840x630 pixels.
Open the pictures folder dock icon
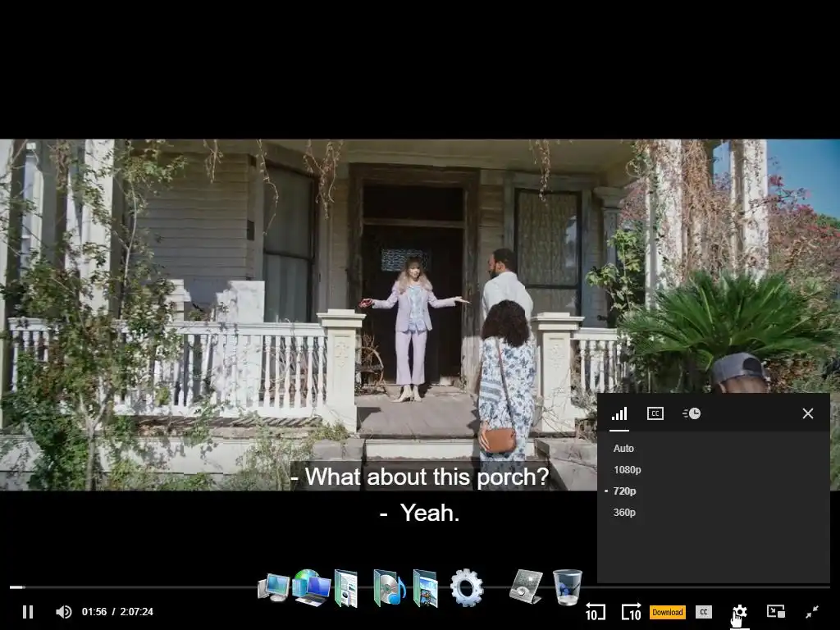(426, 588)
